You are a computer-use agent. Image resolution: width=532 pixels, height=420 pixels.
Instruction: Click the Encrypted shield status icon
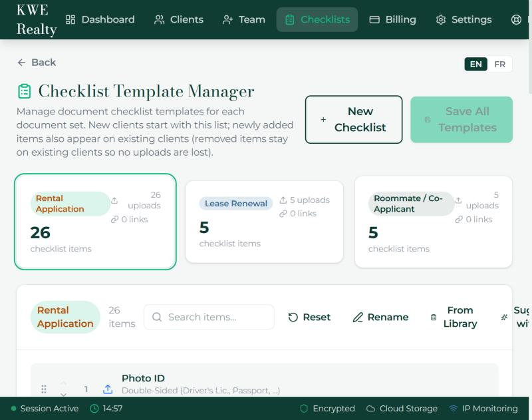[304, 409]
